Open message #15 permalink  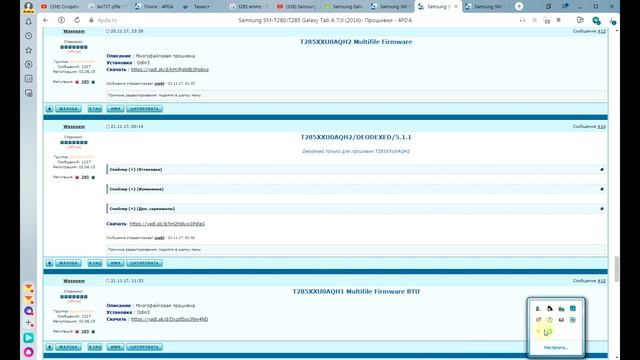click(602, 281)
